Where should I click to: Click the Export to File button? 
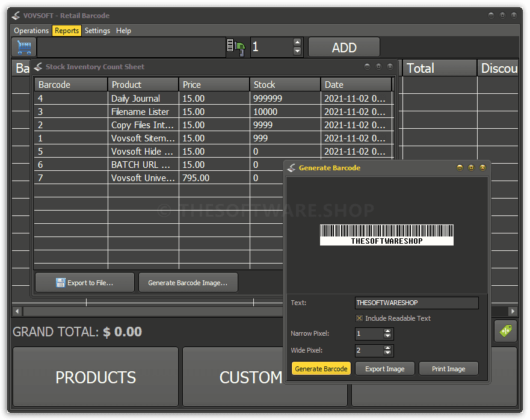click(85, 283)
